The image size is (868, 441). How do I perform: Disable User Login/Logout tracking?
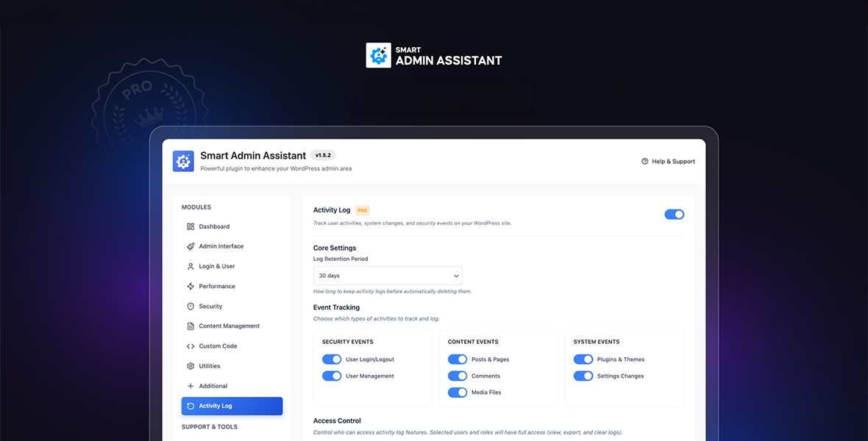coord(332,359)
